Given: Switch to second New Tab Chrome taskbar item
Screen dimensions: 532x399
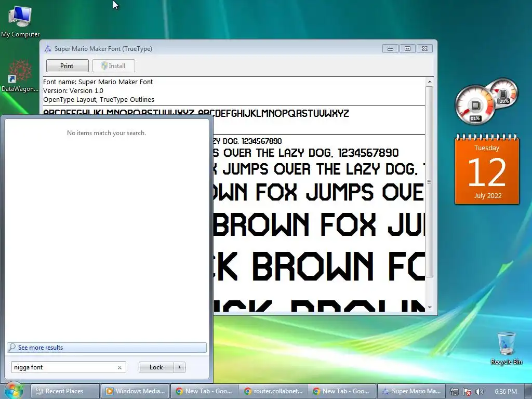Looking at the screenshot, I should (x=342, y=391).
